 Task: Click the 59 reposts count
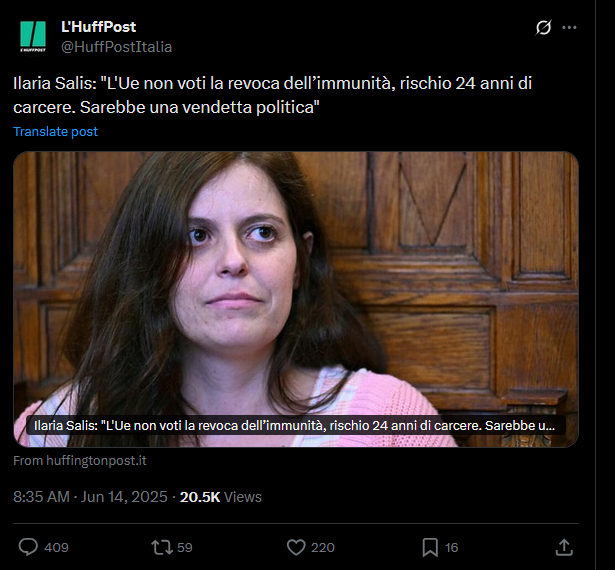[185, 547]
